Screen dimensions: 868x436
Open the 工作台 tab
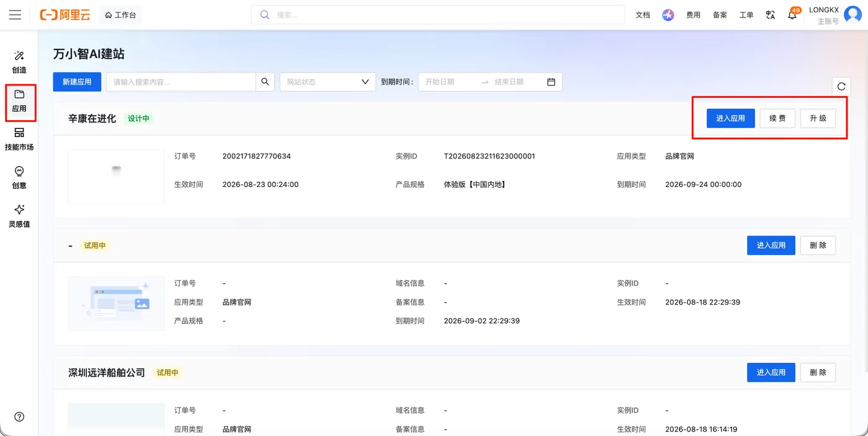120,15
